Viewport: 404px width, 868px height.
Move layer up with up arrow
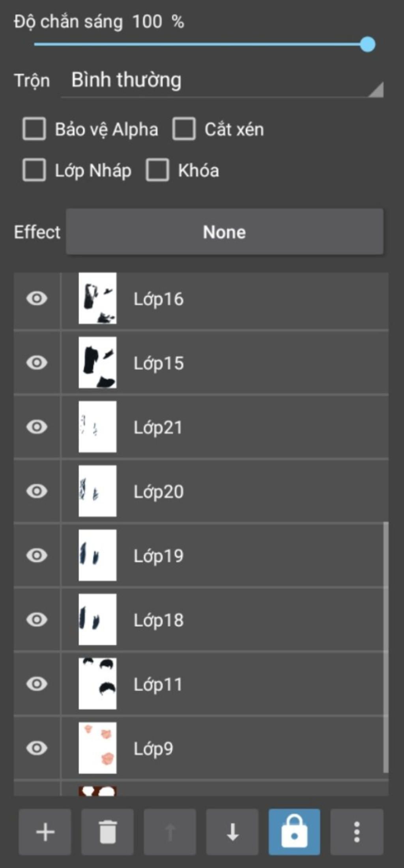pyautogui.click(x=170, y=832)
